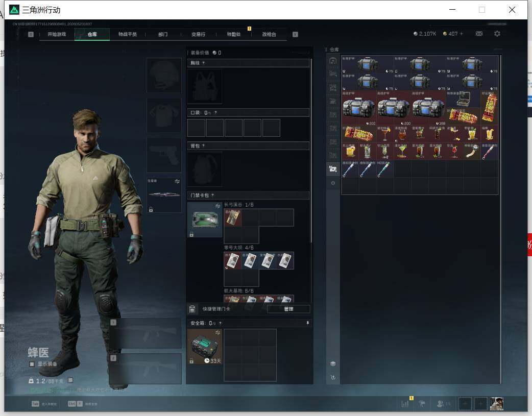Select the red syringe in warehouse

tap(489, 151)
